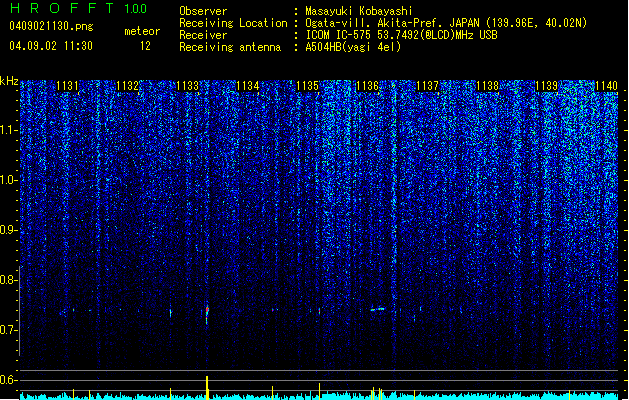Click the 1138 time marker
629x400 pixels.
click(487, 86)
